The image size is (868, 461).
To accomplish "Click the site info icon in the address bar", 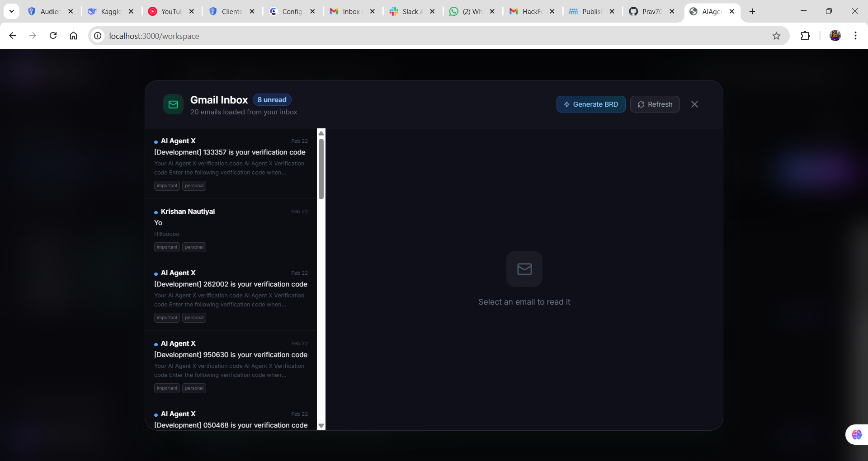I will click(x=98, y=36).
